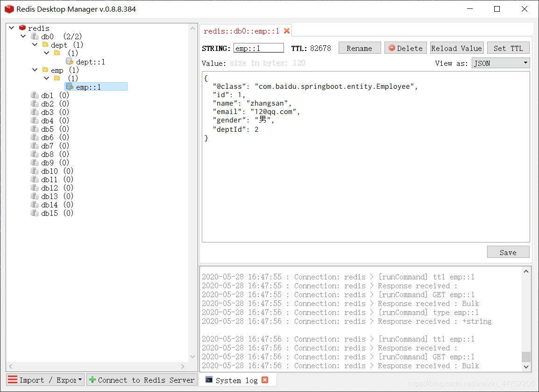Click the emp::1 key name field
The height and width of the screenshot is (392, 539).
point(258,48)
